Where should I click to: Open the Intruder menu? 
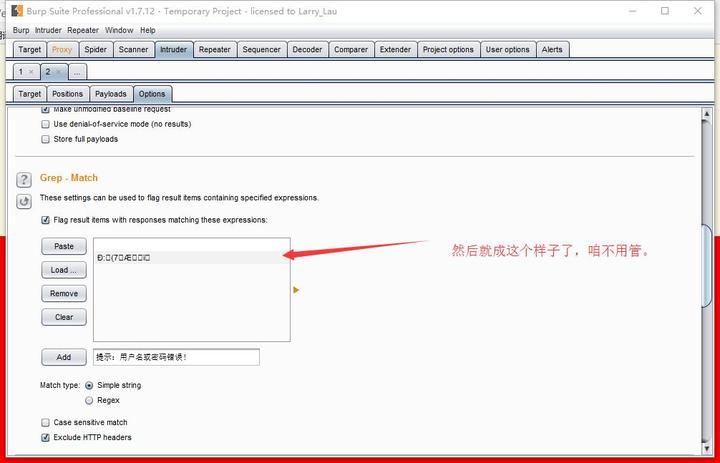point(48,30)
